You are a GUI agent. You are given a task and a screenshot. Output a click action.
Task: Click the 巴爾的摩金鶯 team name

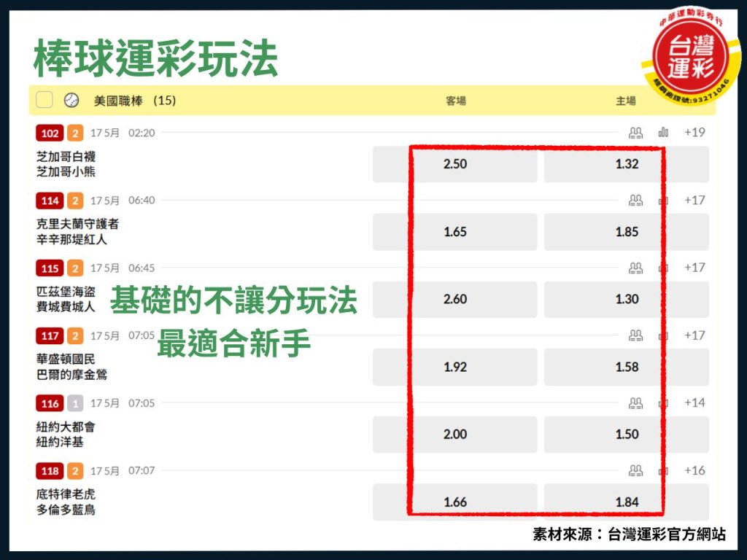(71, 375)
